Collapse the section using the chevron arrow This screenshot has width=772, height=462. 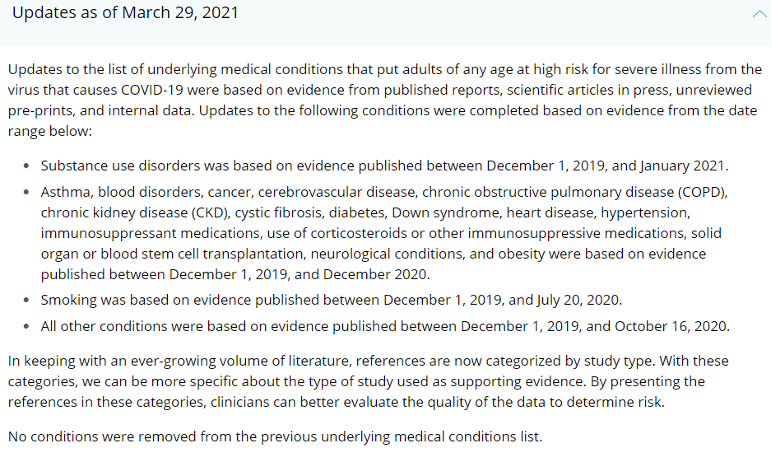pos(757,14)
